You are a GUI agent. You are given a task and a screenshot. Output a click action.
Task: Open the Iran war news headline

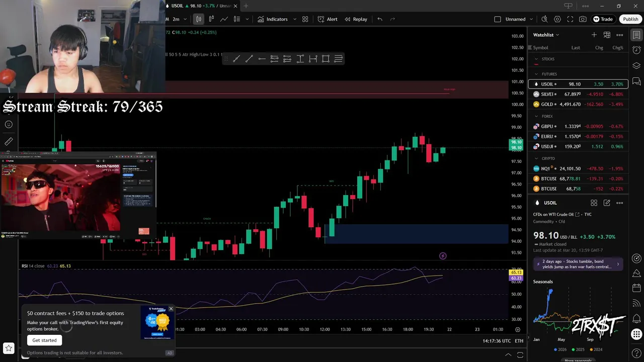[x=578, y=264]
